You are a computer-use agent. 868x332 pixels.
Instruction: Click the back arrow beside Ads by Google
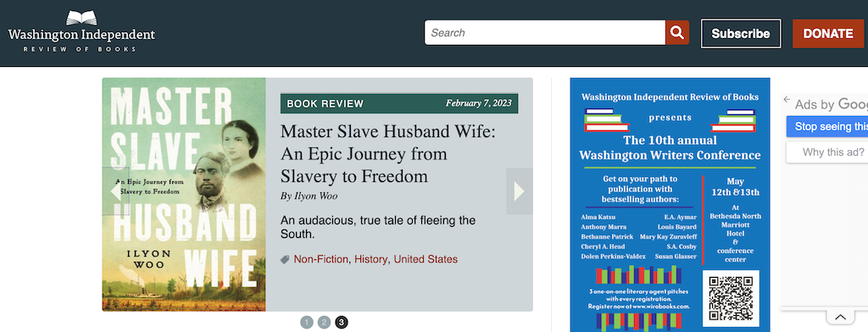(x=787, y=100)
